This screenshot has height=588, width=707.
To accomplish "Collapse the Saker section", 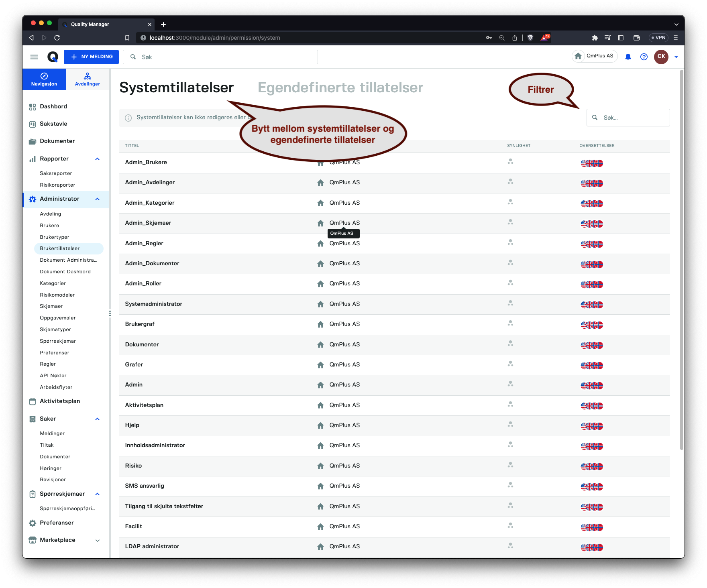I will tap(97, 419).
